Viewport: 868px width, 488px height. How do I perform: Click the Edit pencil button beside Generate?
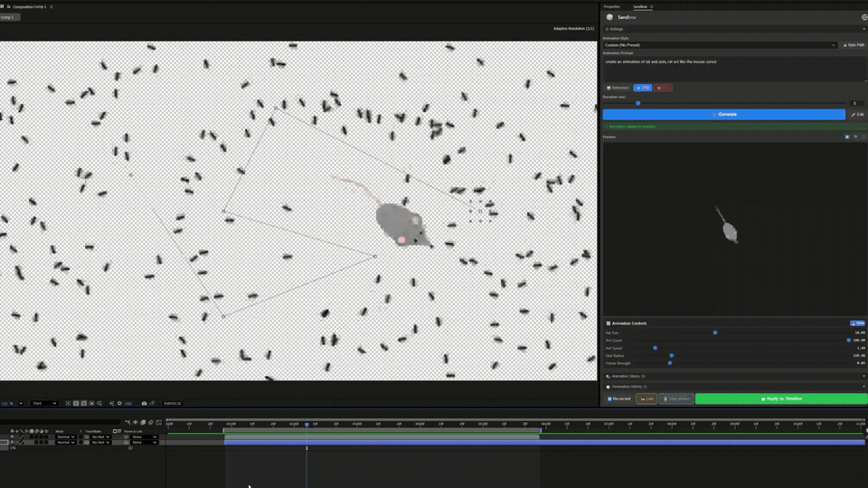click(857, 115)
